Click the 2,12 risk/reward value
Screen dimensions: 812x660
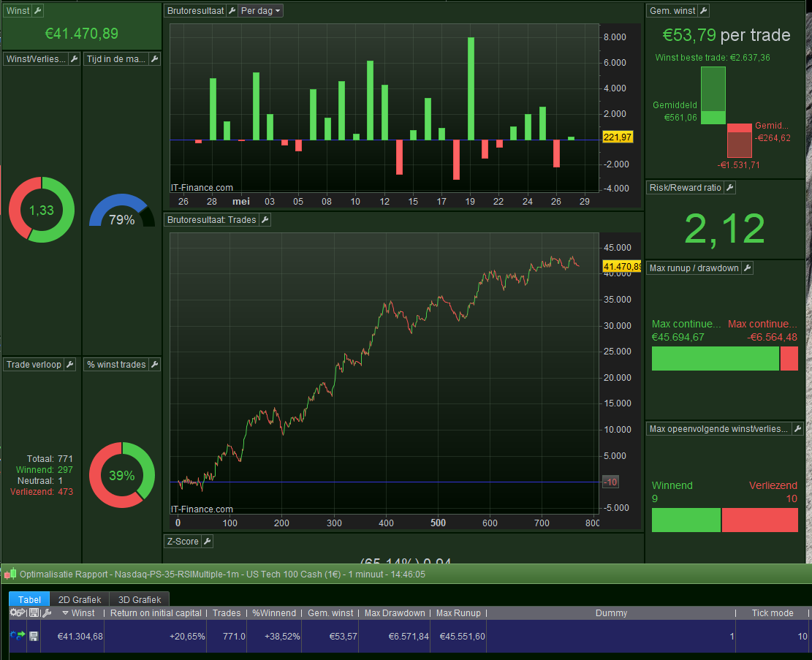[x=724, y=229]
